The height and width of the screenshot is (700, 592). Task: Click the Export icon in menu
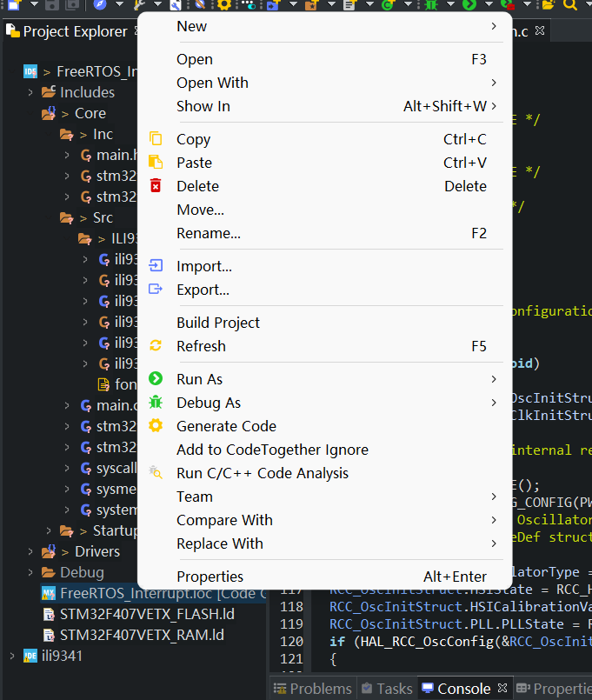click(x=156, y=290)
